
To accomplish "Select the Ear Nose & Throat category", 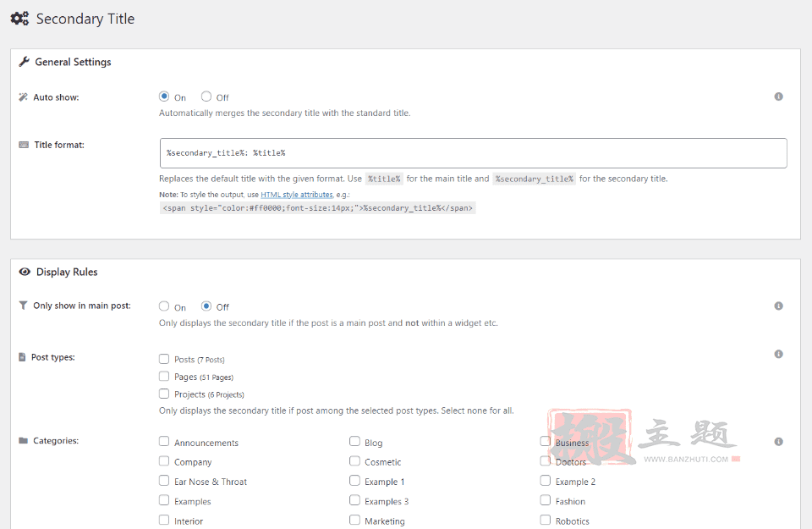I will coord(164,481).
